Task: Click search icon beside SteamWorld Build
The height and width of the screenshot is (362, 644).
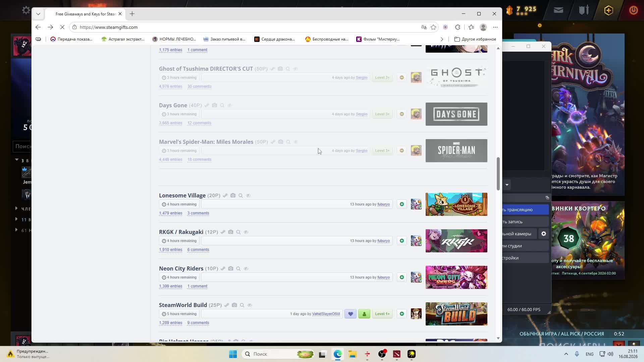Action: 242,305
